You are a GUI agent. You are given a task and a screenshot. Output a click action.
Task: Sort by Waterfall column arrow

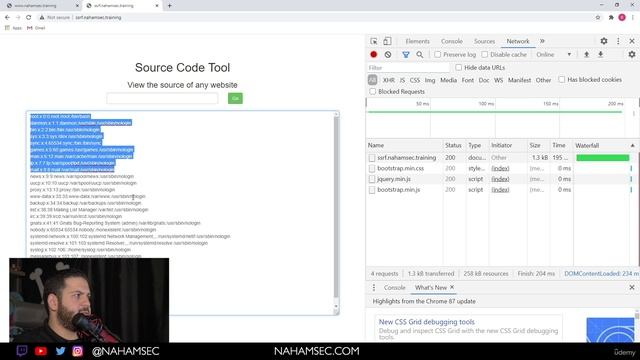coord(632,145)
